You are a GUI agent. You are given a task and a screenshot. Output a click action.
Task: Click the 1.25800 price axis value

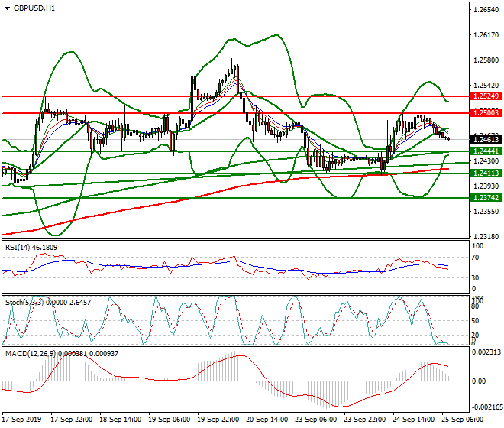[x=486, y=60]
